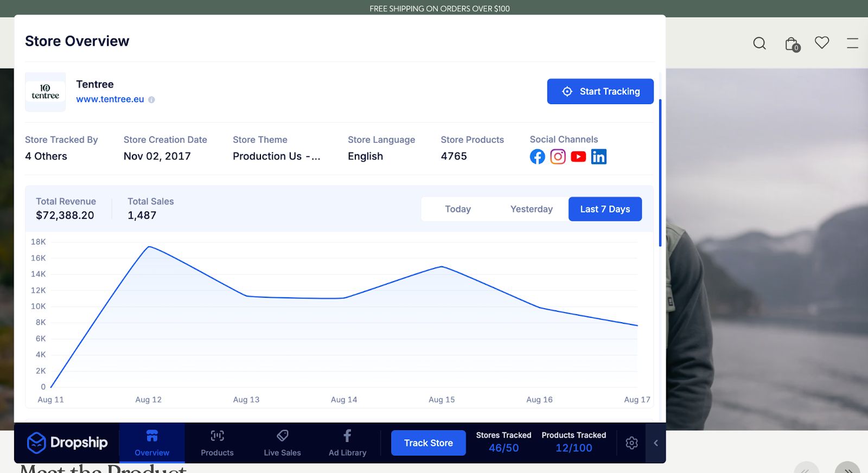Click the Store Overview panel scrollbar

click(660, 172)
